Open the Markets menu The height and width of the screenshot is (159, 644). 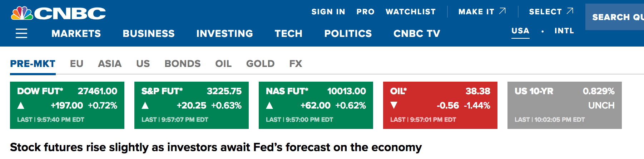pyautogui.click(x=76, y=34)
